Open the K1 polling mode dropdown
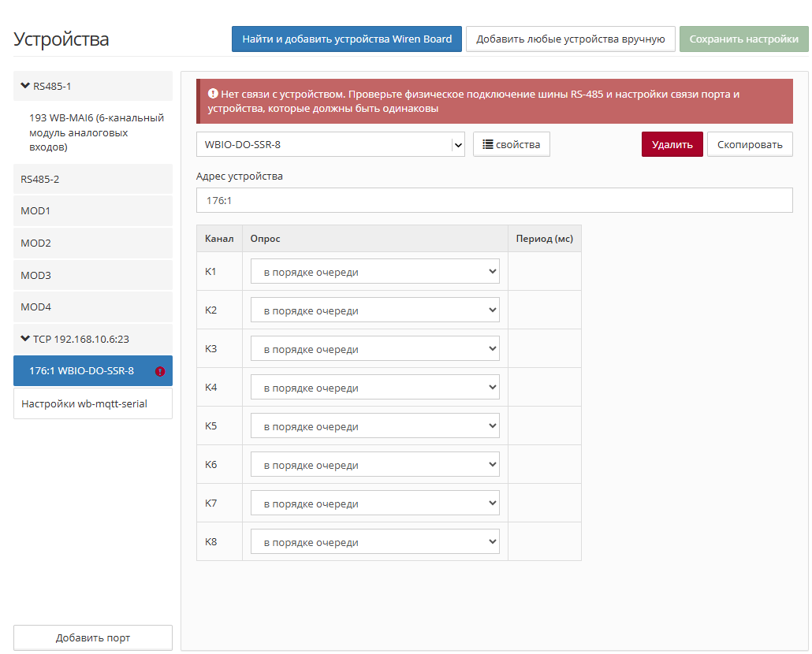The height and width of the screenshot is (654, 812). pos(375,272)
